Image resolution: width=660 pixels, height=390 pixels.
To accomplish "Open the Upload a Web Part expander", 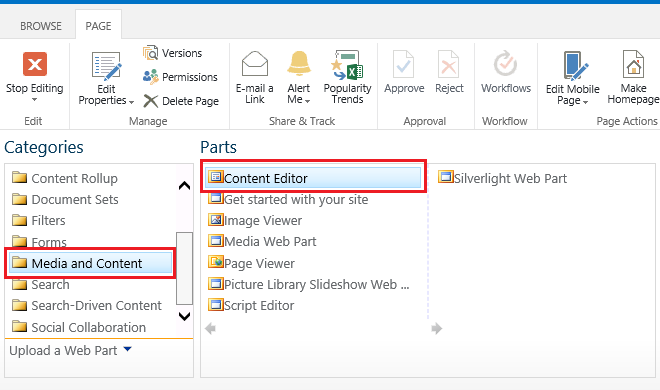I will 128,349.
